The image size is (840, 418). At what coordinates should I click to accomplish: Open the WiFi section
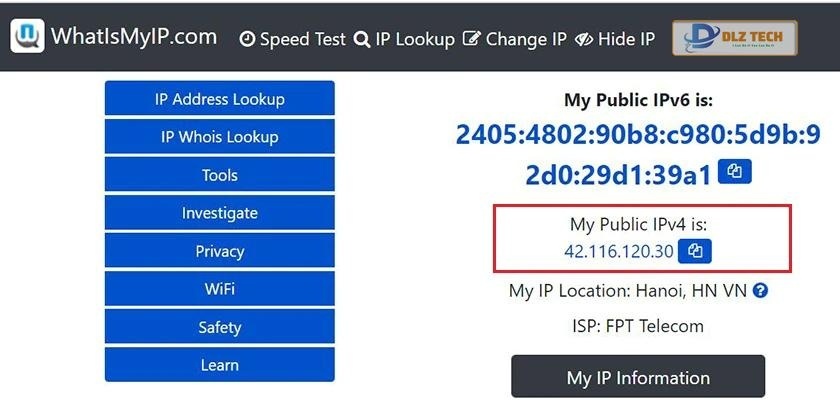click(x=219, y=289)
